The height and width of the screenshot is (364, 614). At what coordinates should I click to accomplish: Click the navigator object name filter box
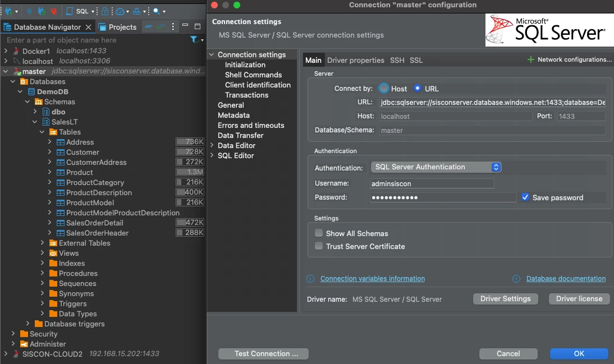point(96,40)
